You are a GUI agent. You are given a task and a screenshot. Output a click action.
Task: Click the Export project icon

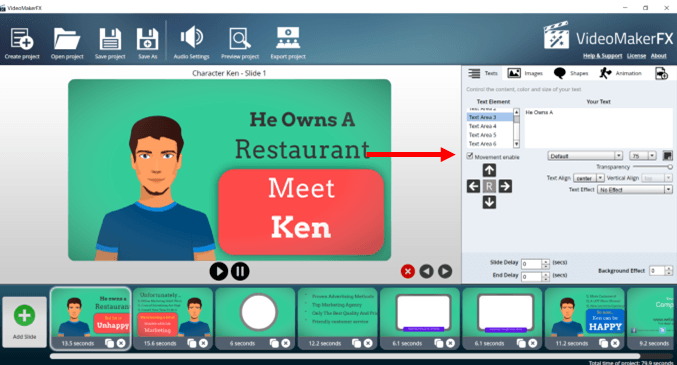point(288,38)
